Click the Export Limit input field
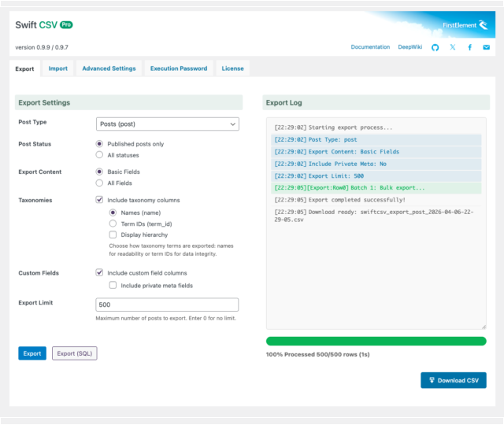The height and width of the screenshot is (425, 504). point(167,305)
